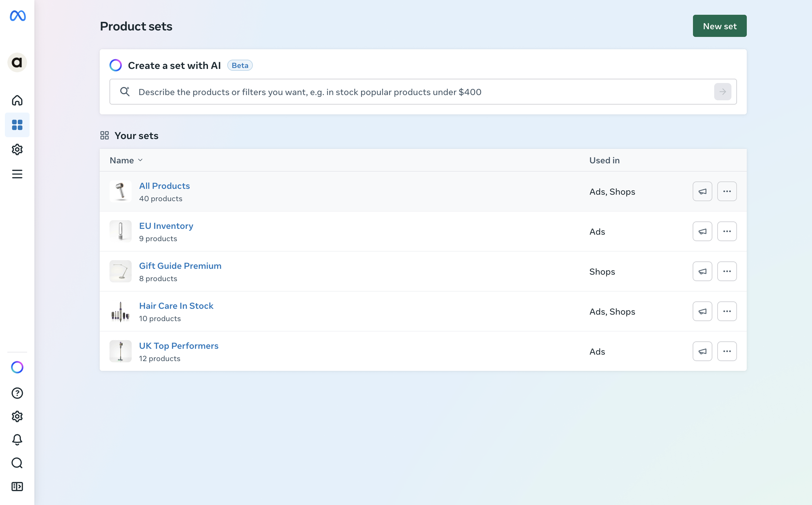Open more options for UK Top Performers
The height and width of the screenshot is (505, 812).
pyautogui.click(x=727, y=351)
